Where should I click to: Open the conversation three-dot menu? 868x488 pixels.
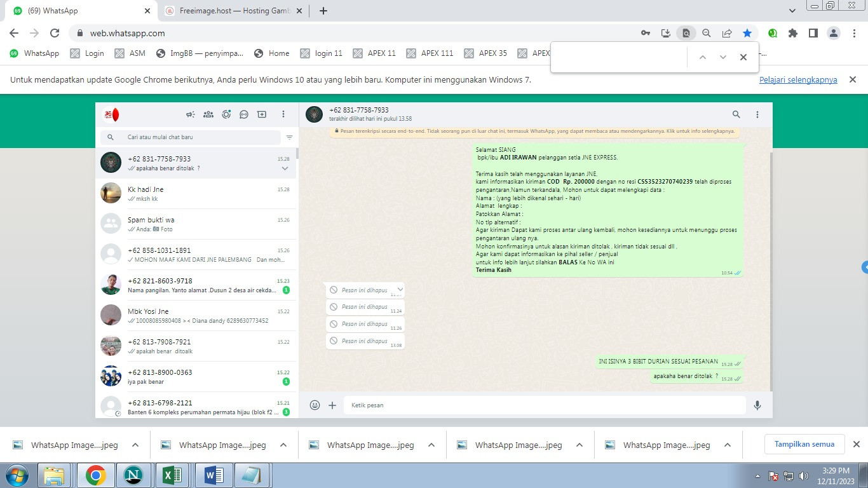coord(757,114)
